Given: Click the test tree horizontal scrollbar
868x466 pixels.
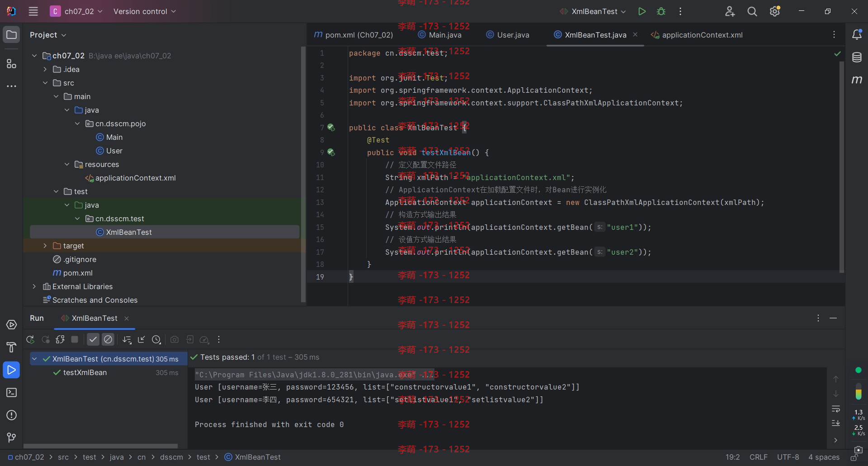Looking at the screenshot, I should [100, 446].
